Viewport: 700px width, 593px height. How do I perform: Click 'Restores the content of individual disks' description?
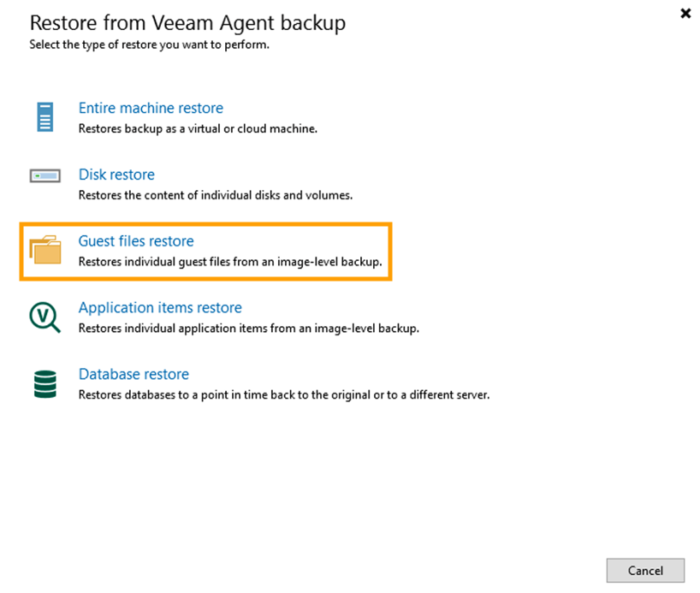click(215, 195)
